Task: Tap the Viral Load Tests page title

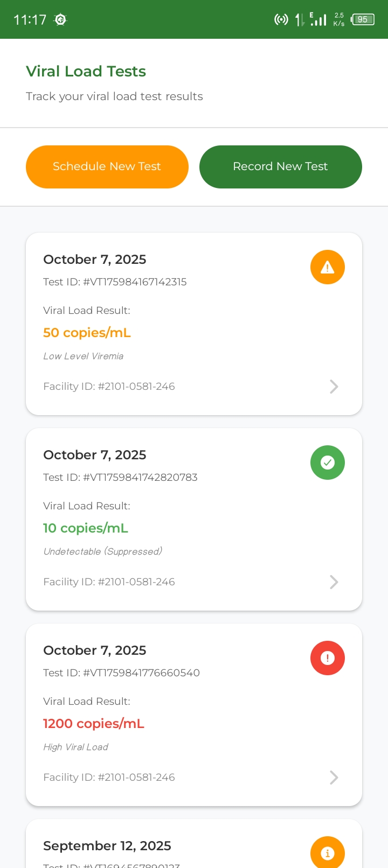Action: 86,72
